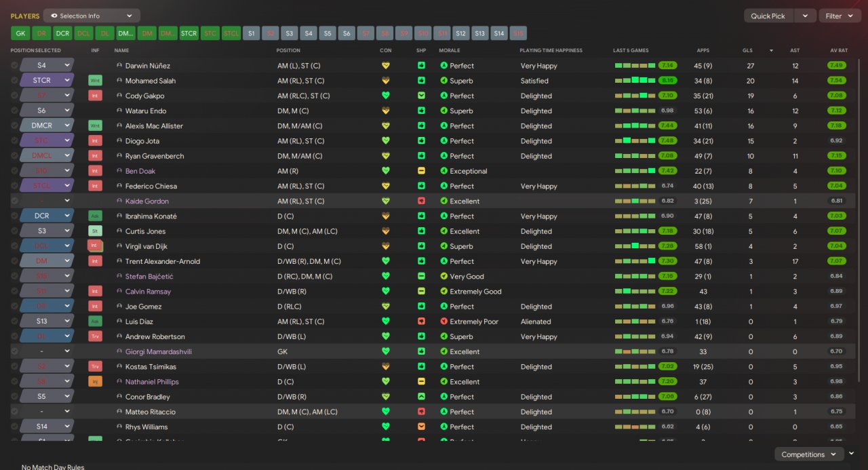
Task: Tick the selection circle for Kaide Gordon
Action: (15, 201)
